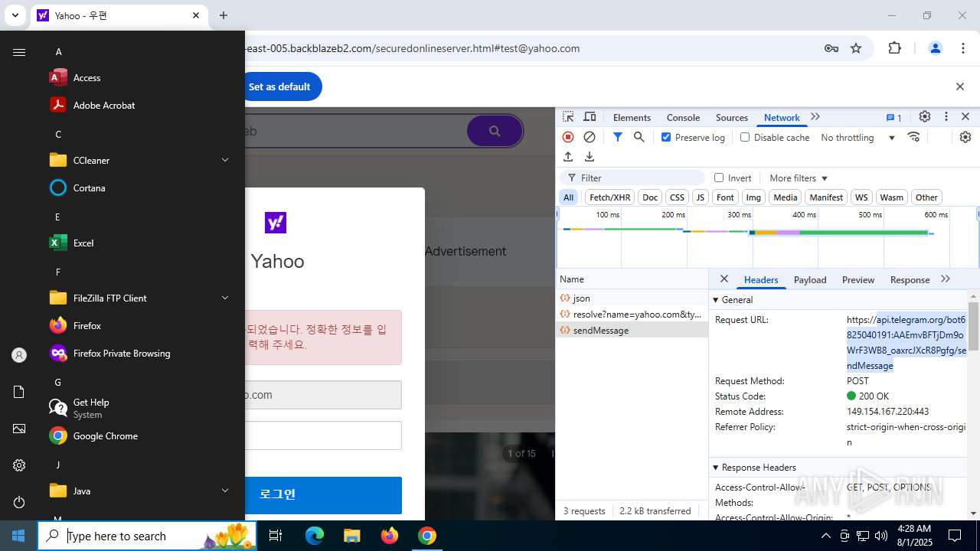Viewport: 980px width, 551px height.
Task: Import HAR file upload icon
Action: point(568,156)
